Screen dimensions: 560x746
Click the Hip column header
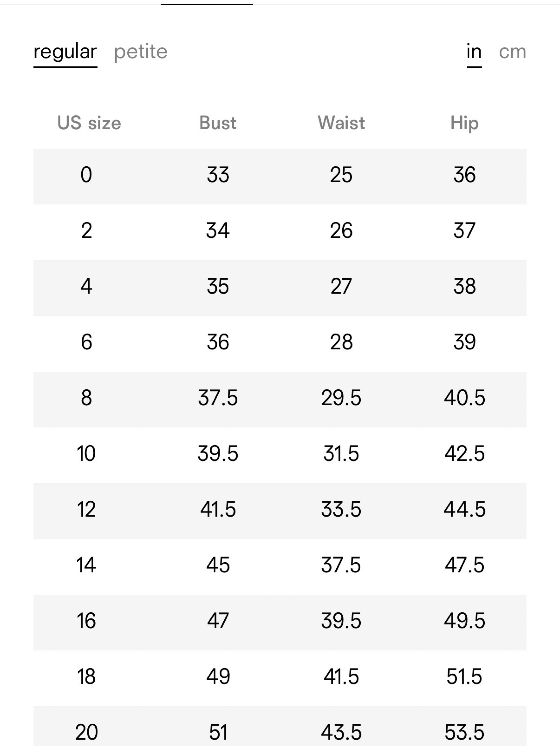point(464,123)
